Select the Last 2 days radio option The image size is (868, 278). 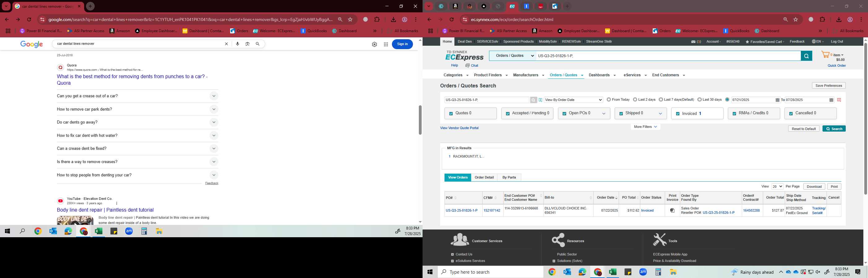point(635,100)
